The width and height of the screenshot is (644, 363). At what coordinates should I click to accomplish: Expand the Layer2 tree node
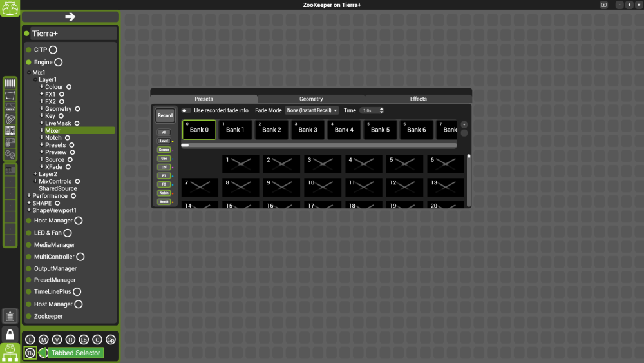tap(35, 174)
